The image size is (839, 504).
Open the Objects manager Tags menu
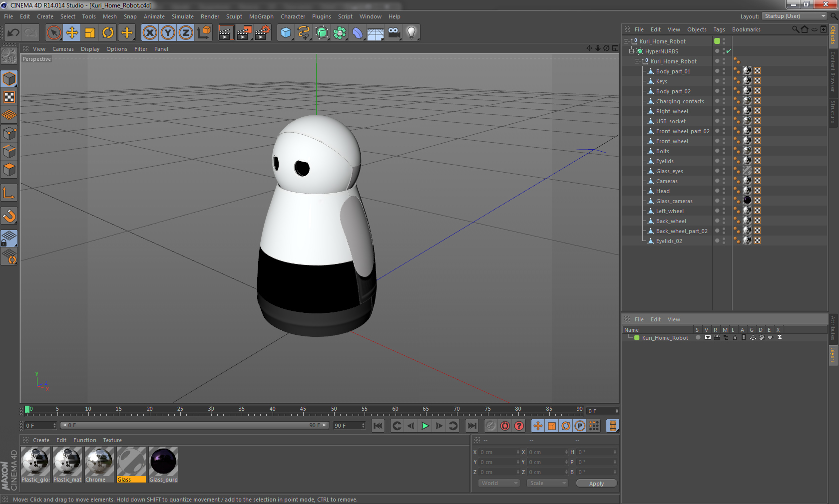pos(719,29)
